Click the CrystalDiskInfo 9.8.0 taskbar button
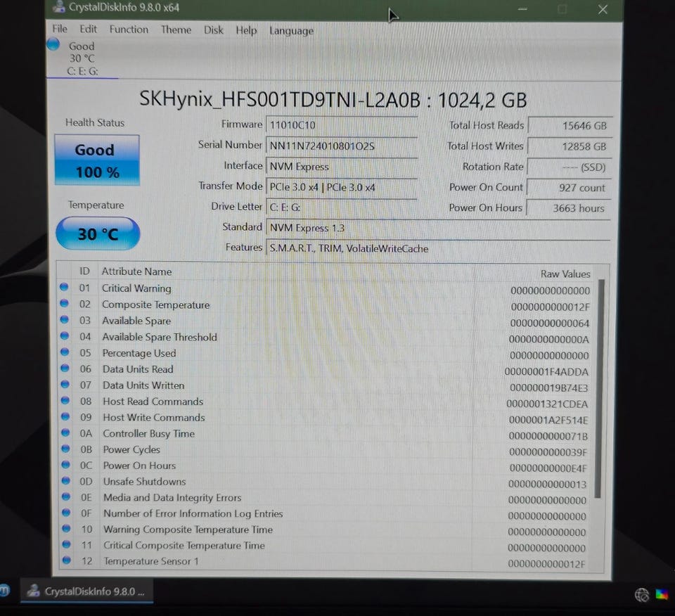The height and width of the screenshot is (616, 675). coord(86,591)
